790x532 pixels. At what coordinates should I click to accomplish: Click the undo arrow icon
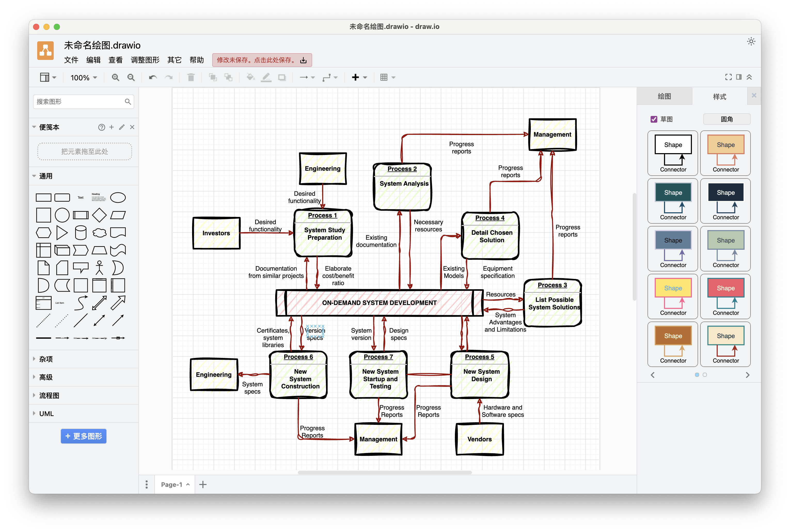153,77
